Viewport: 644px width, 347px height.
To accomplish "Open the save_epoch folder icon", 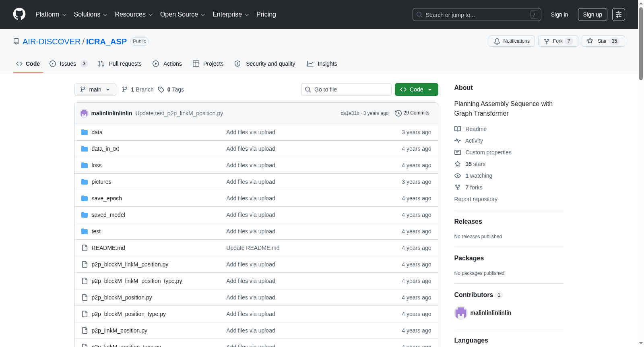I will pos(85,198).
